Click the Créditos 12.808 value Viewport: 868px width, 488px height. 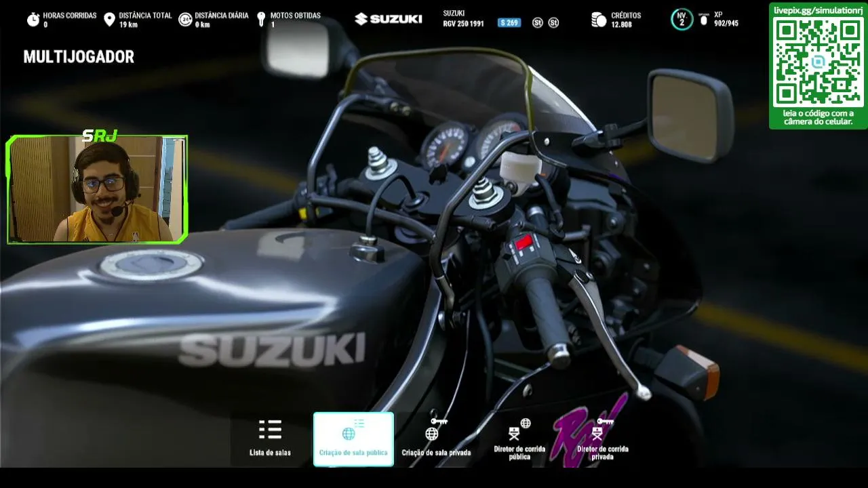click(x=621, y=24)
